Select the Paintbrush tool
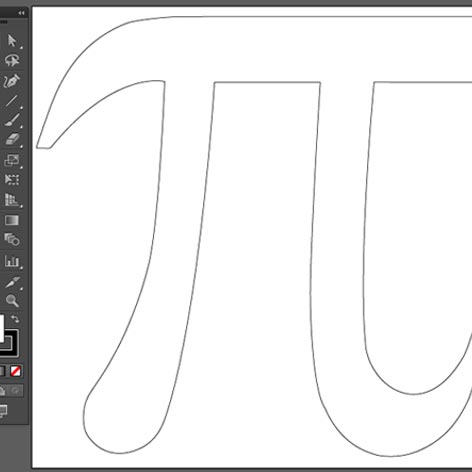Viewport: 472px width, 472px height. (x=12, y=120)
